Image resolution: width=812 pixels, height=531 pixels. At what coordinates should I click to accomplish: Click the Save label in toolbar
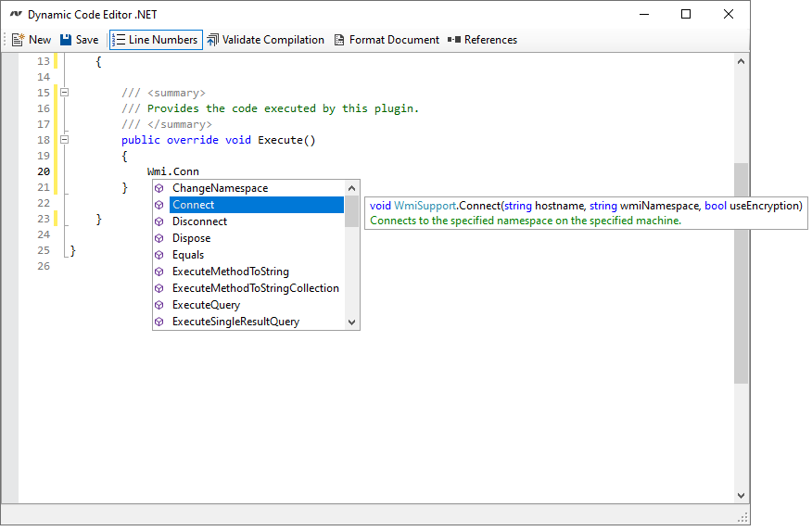coord(87,40)
